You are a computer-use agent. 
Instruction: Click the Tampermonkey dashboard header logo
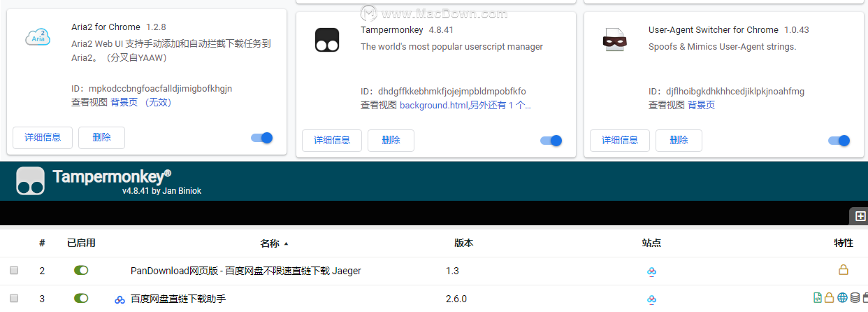pos(31,181)
